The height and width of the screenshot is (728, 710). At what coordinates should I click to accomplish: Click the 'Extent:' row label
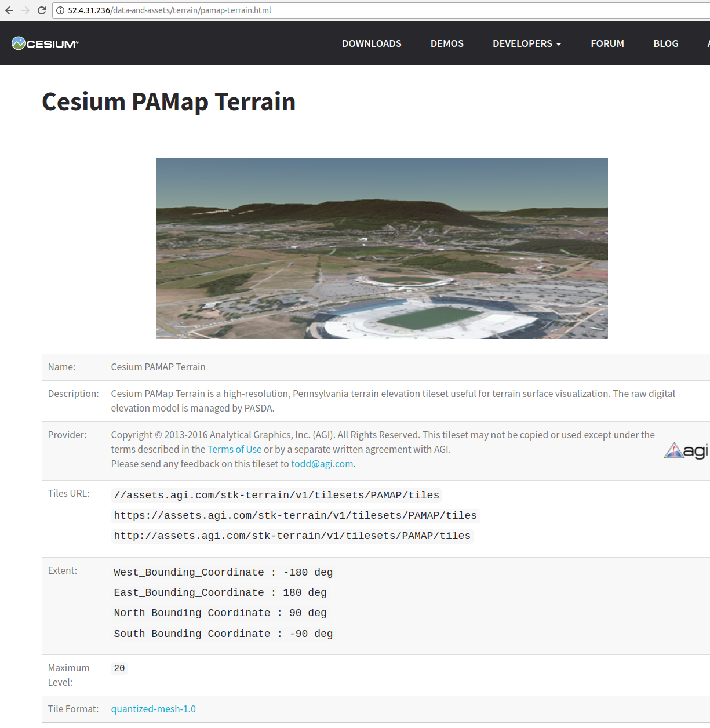pos(63,570)
